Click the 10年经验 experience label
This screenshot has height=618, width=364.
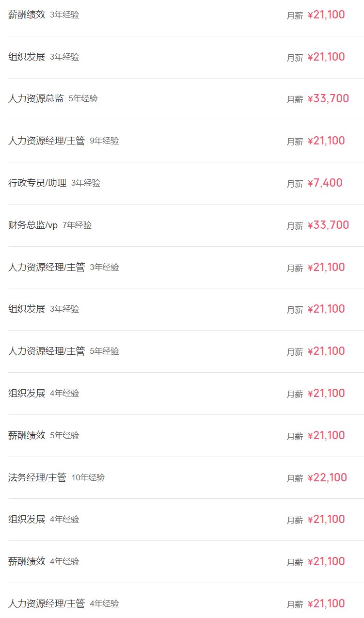tap(88, 478)
